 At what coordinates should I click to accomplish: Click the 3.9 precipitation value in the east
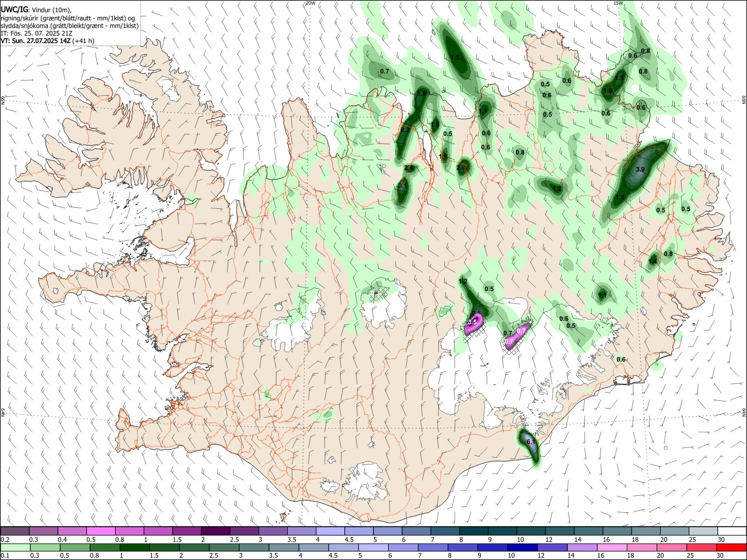point(640,169)
